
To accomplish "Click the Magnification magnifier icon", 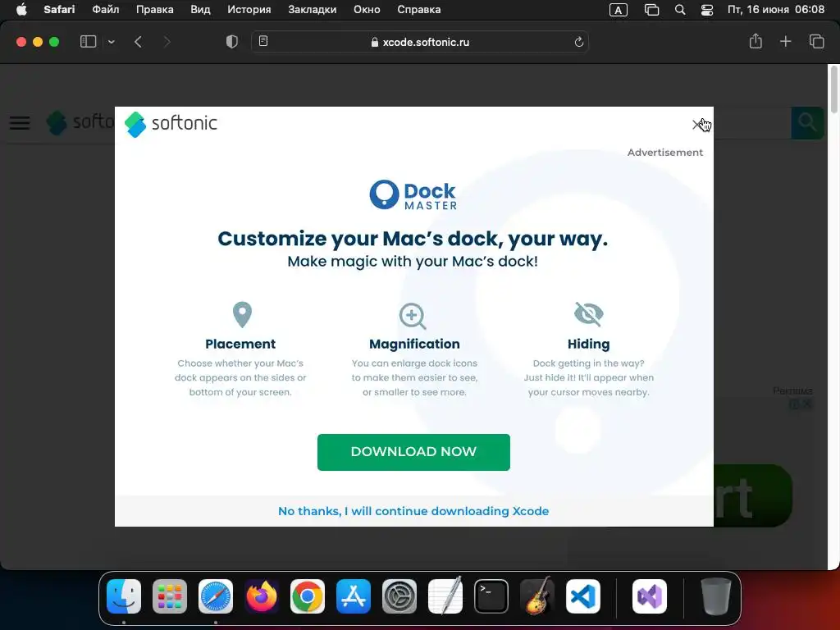I will pos(413,316).
